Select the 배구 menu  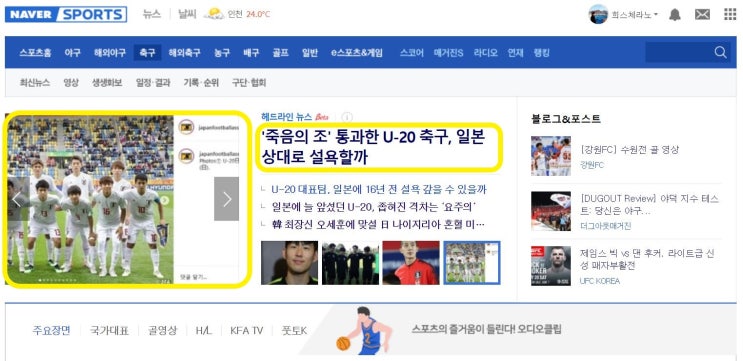[x=251, y=53]
